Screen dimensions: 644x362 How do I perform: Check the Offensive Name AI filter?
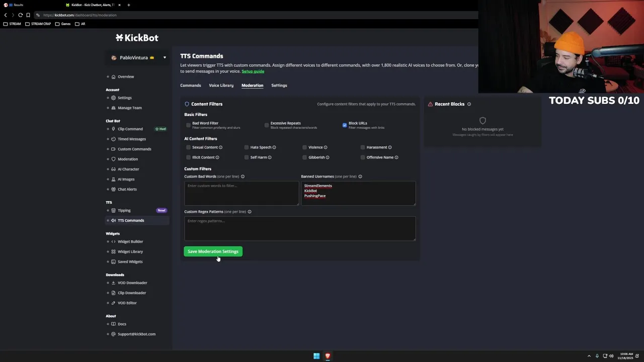point(363,157)
